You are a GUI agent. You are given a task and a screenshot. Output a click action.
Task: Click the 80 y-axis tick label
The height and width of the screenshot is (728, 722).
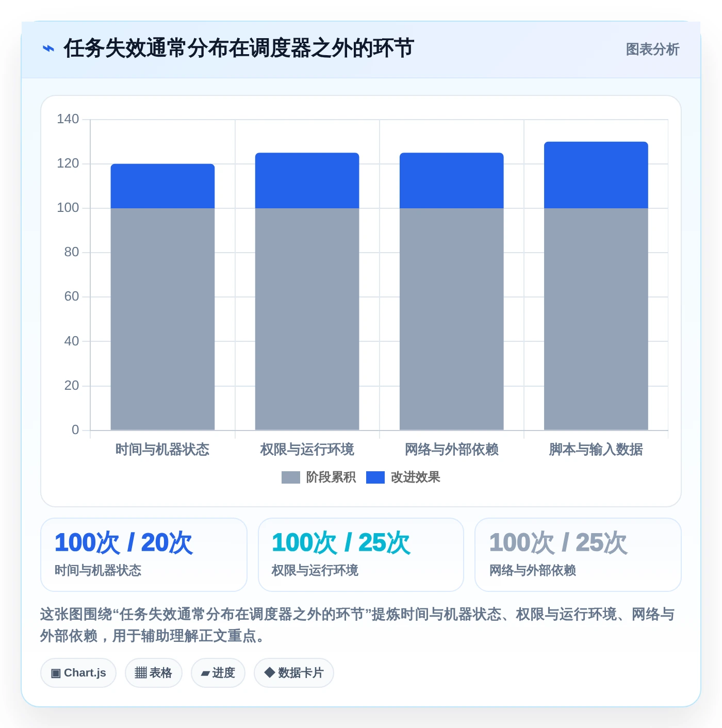(72, 252)
